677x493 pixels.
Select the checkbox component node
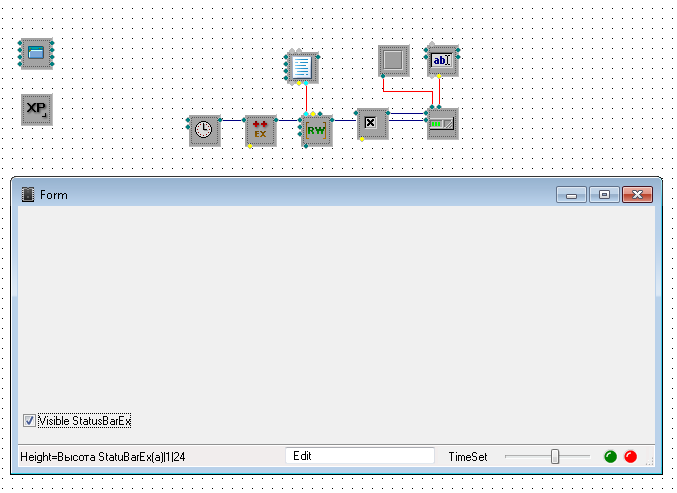[372, 123]
